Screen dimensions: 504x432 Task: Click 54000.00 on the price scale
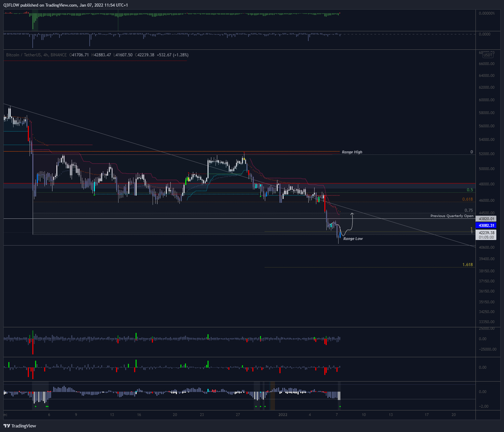486,140
